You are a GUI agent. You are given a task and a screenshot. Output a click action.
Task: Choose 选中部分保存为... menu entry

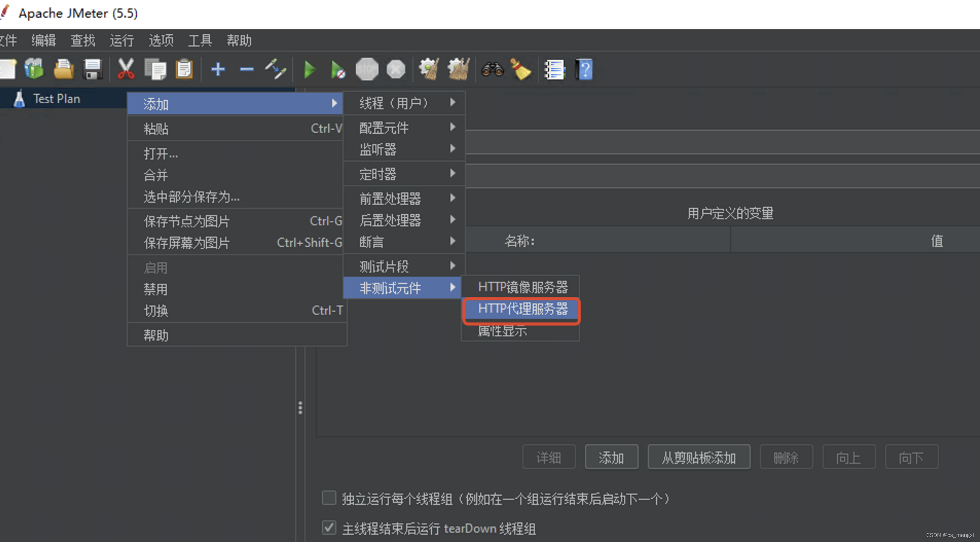click(235, 197)
